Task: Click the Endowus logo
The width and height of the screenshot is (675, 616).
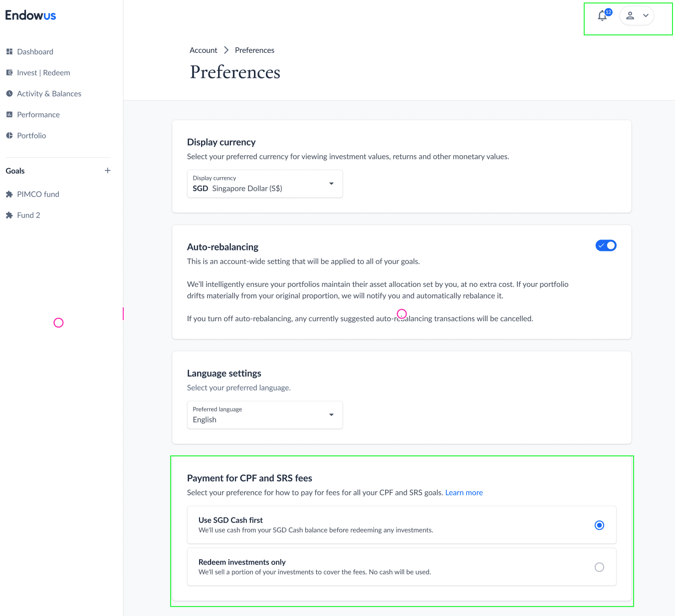Action: click(30, 15)
